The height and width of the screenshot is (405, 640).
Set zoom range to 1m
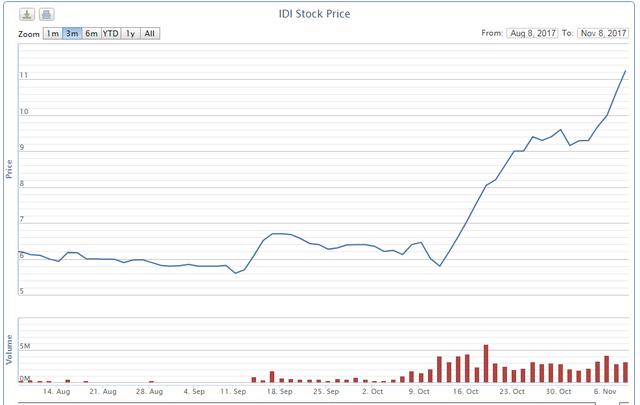point(52,33)
